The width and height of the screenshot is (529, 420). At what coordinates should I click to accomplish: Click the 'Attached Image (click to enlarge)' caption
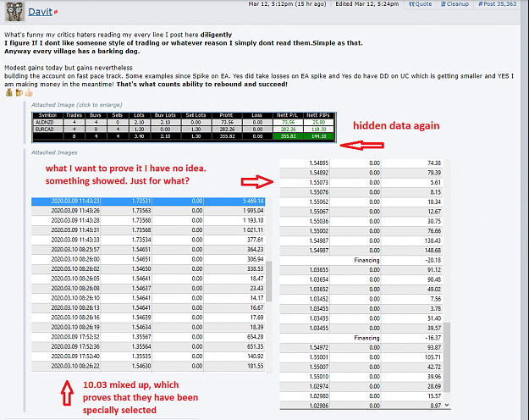(x=77, y=105)
